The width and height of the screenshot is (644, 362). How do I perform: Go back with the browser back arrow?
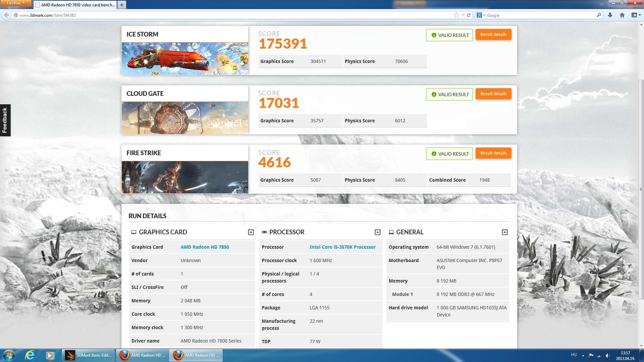click(x=6, y=15)
